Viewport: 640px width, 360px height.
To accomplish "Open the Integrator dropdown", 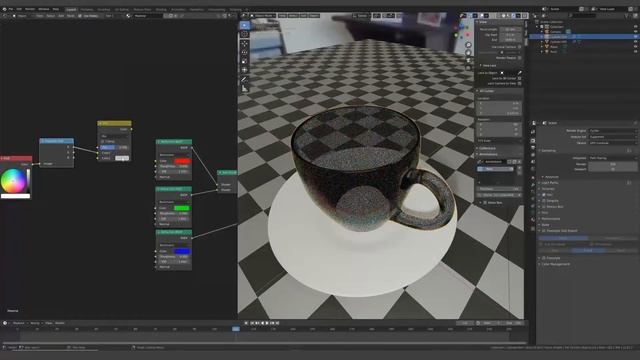I will 613,158.
